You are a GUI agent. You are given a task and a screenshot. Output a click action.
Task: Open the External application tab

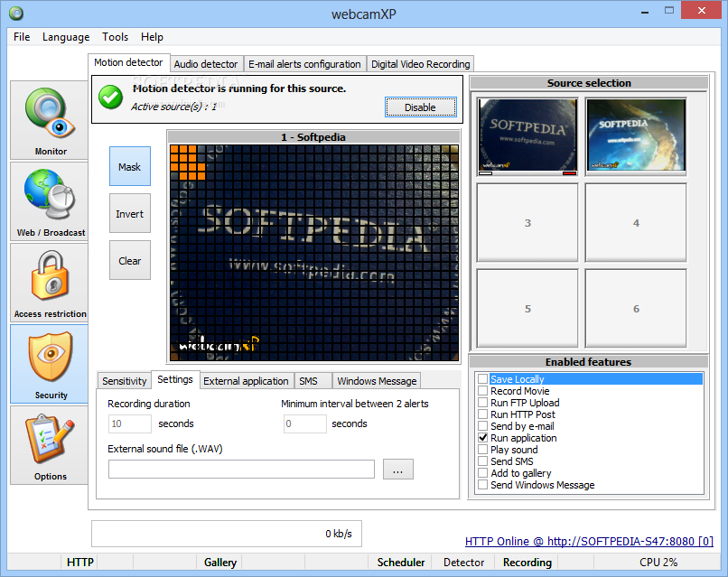click(x=246, y=381)
